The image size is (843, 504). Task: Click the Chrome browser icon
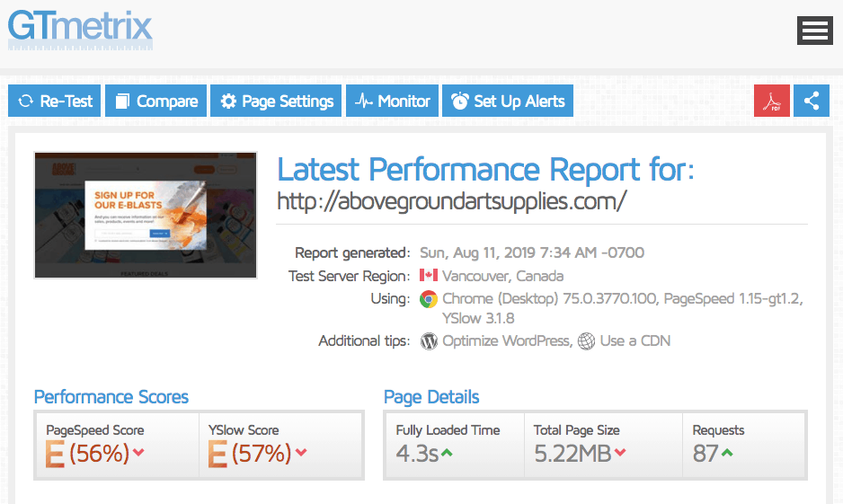pyautogui.click(x=429, y=299)
